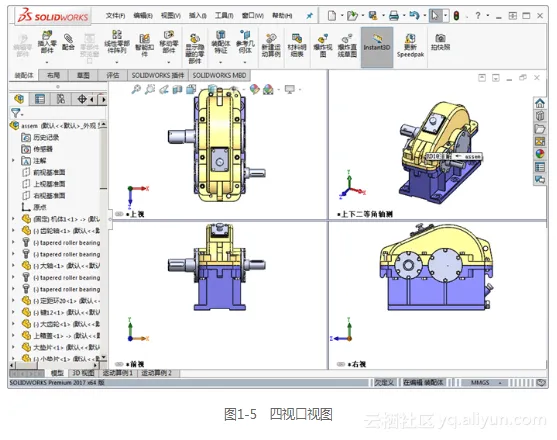This screenshot has height=440, width=557.
Task: Open dropdown arrow under 移动零部件
Action: click(169, 63)
